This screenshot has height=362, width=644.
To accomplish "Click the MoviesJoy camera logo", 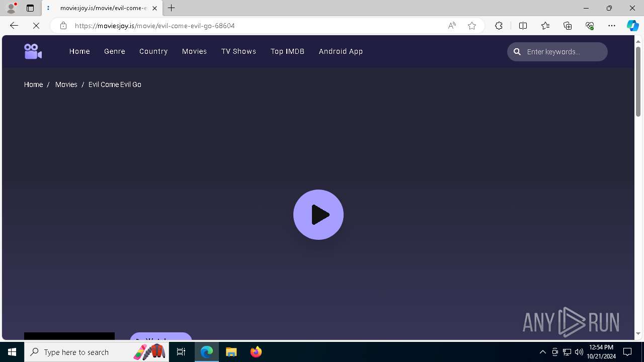I will point(33,51).
